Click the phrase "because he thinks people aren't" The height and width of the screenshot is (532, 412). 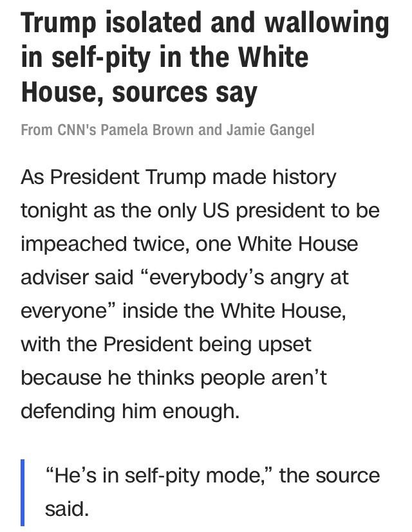(174, 378)
